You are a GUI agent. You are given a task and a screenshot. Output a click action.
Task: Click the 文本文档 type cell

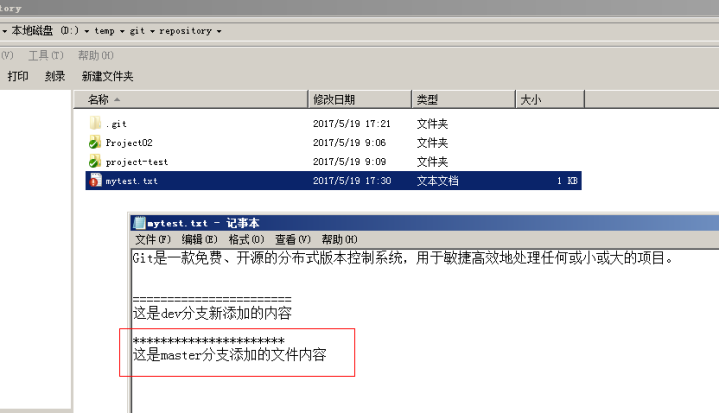(438, 181)
